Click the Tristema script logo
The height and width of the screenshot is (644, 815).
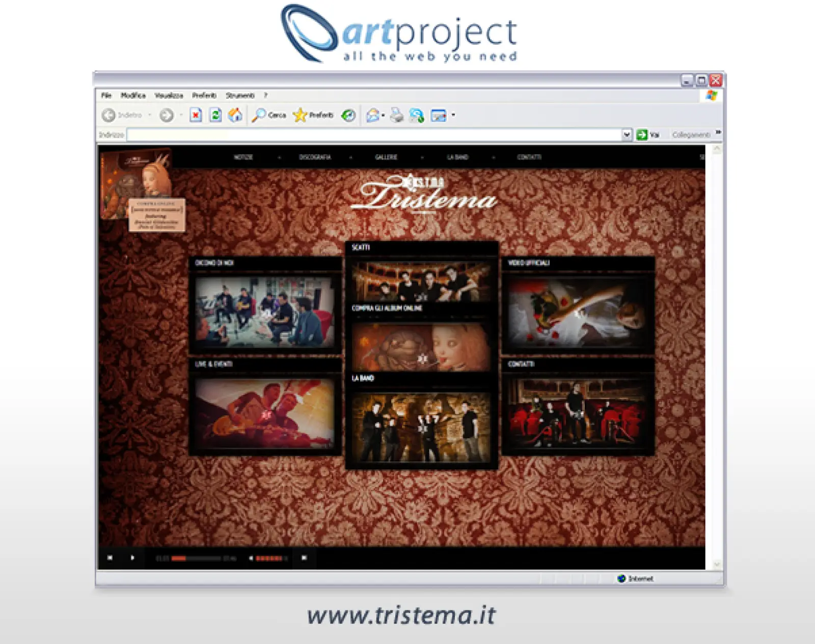tap(424, 194)
